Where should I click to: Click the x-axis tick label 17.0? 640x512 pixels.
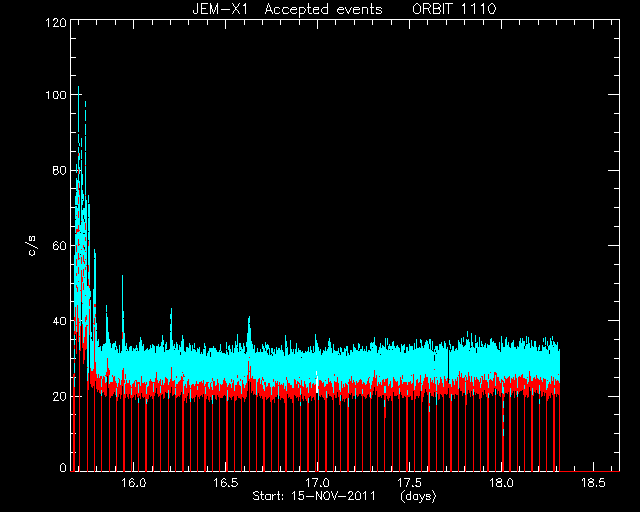(x=317, y=483)
